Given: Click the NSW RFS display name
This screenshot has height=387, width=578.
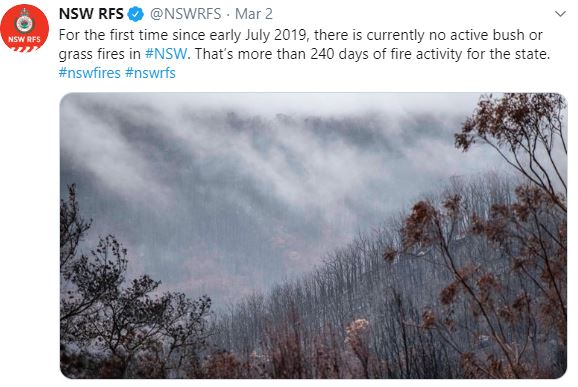Looking at the screenshot, I should pos(91,14).
